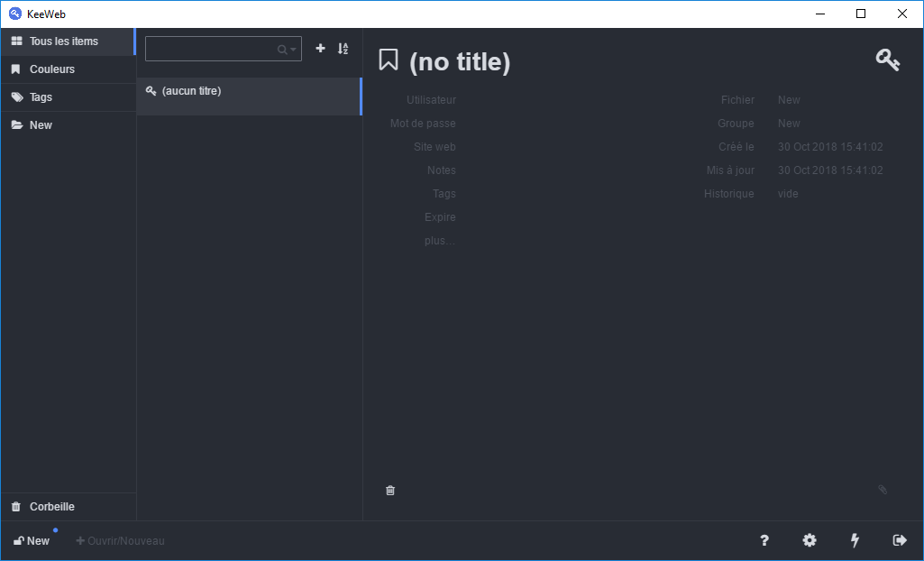Select Tous les items in sidebar

pos(63,41)
